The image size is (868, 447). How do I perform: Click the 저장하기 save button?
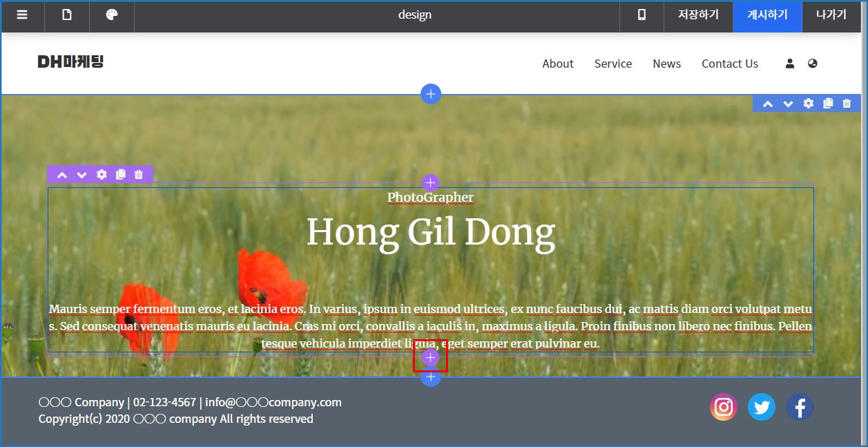click(x=698, y=15)
